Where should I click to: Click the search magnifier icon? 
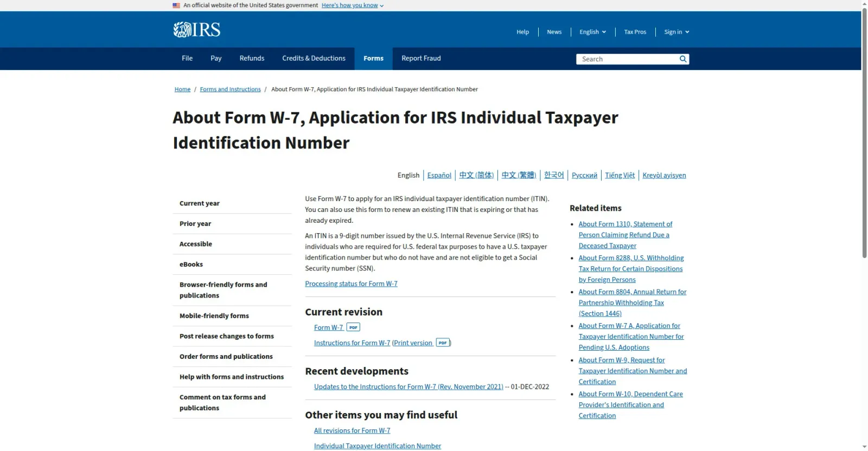tap(683, 59)
